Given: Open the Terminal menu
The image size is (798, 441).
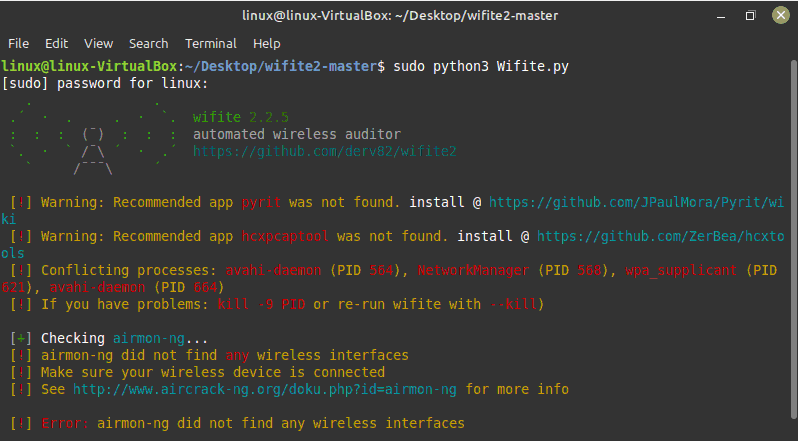Looking at the screenshot, I should [x=211, y=44].
